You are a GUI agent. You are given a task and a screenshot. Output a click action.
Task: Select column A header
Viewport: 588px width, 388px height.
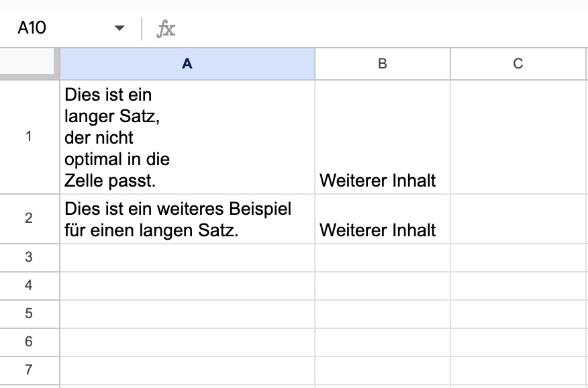pyautogui.click(x=187, y=64)
